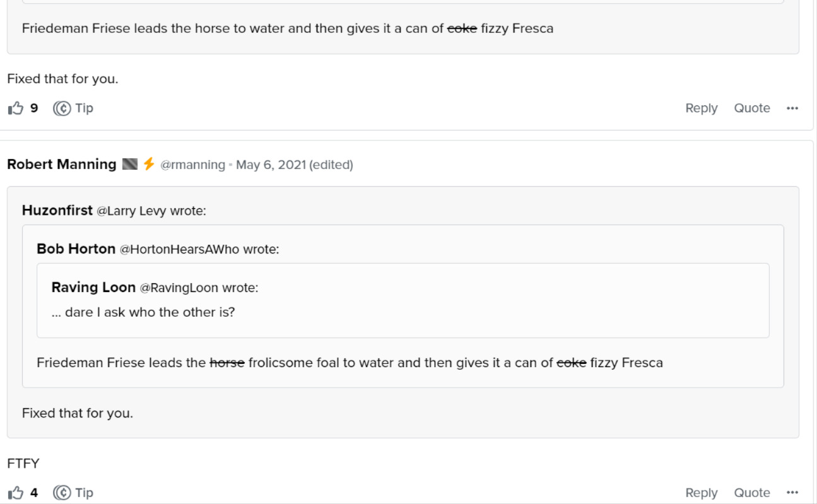The width and height of the screenshot is (817, 504).
Task: Quote the upper comment
Action: (x=752, y=108)
